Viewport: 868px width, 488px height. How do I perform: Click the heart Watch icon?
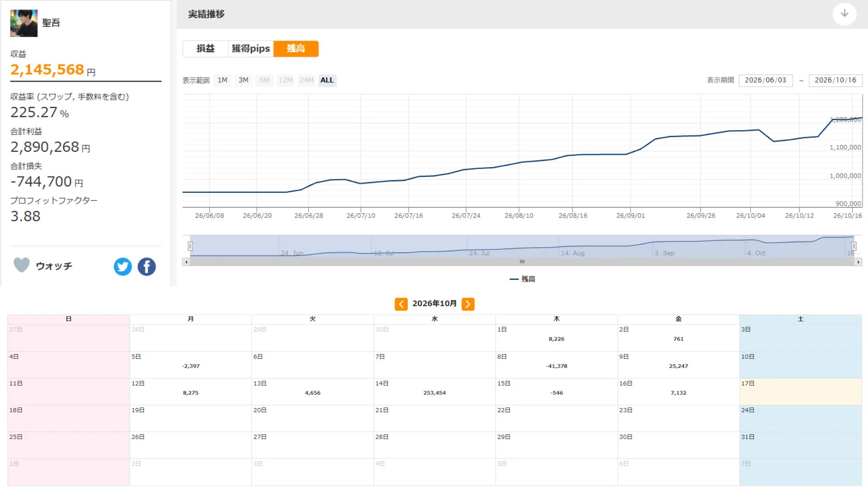click(21, 265)
